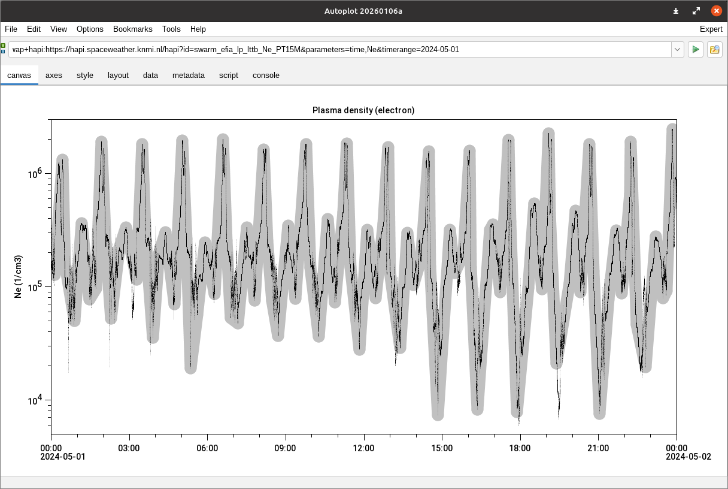Click the inspect data source icon
This screenshot has height=489, width=728.
pos(715,49)
